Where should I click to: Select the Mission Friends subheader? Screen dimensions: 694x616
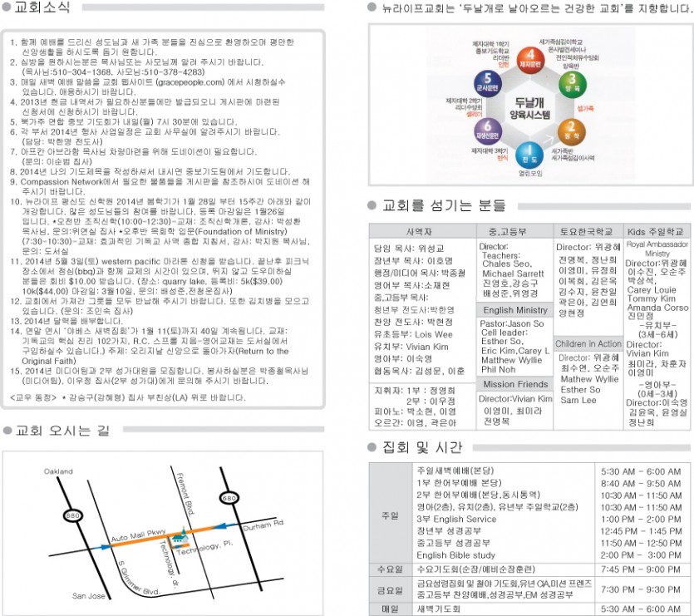tap(515, 384)
